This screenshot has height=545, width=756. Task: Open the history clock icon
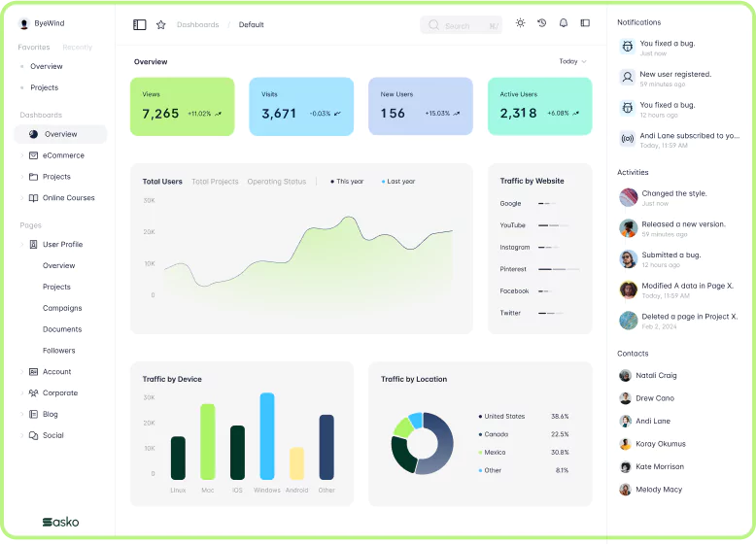coord(542,23)
